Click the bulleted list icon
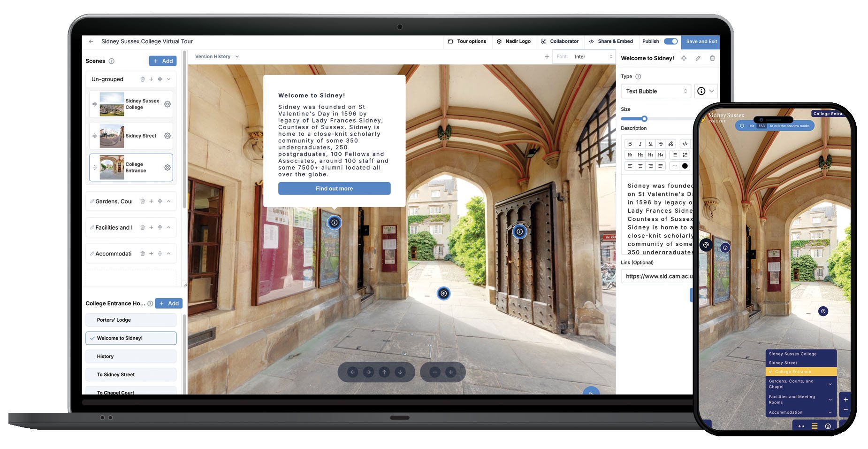This screenshot has width=868, height=449. 675,155
